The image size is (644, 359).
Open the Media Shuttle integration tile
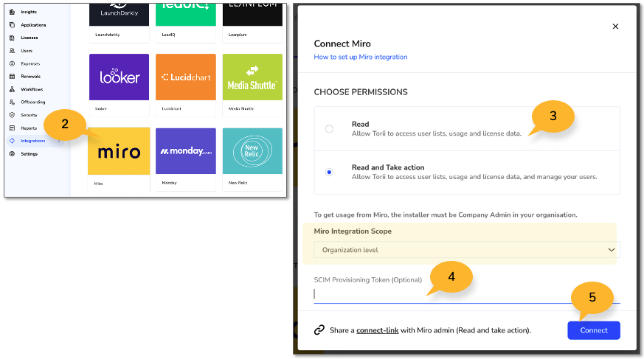point(252,85)
